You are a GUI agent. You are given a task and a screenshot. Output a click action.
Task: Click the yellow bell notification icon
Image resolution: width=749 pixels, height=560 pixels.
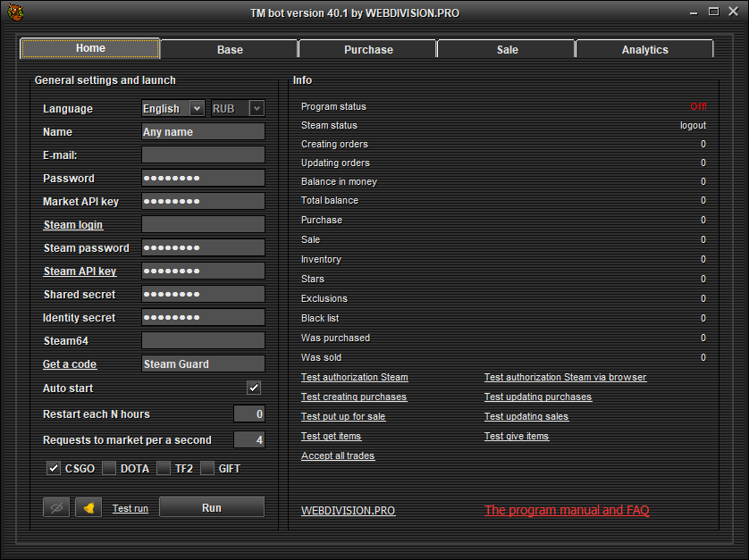(88, 507)
